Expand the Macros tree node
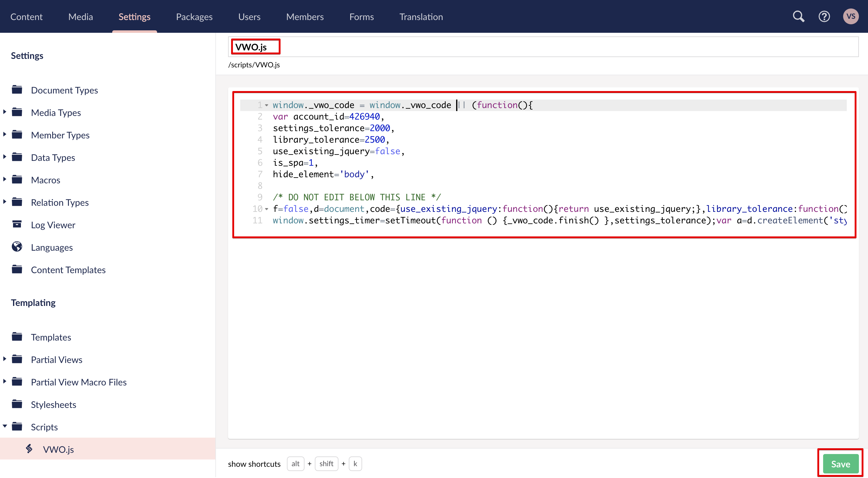 (4, 179)
